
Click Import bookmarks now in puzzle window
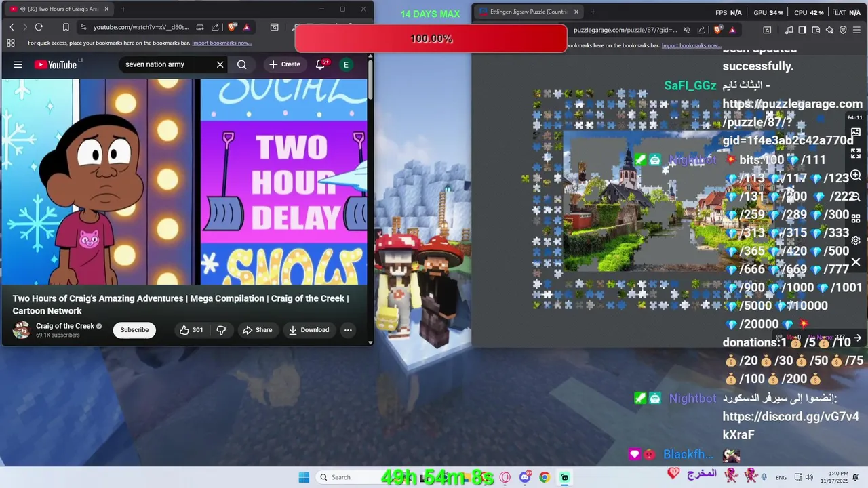point(692,45)
